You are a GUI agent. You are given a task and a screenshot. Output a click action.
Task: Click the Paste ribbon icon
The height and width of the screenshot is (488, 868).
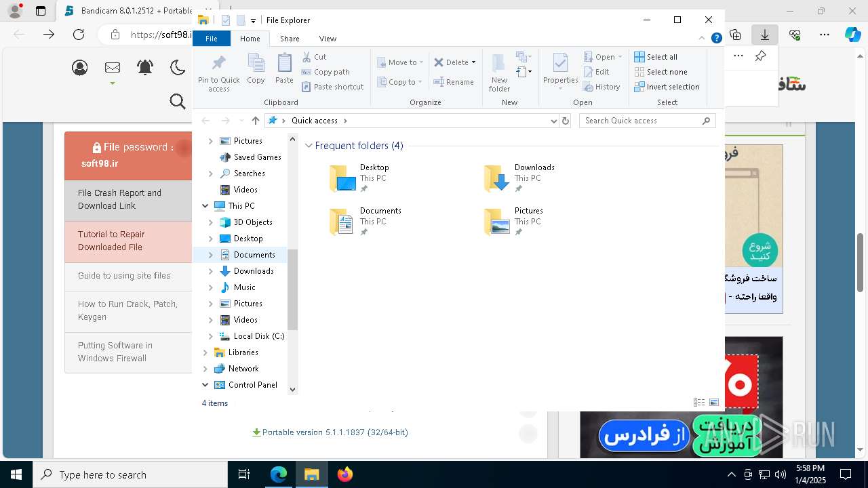[284, 69]
